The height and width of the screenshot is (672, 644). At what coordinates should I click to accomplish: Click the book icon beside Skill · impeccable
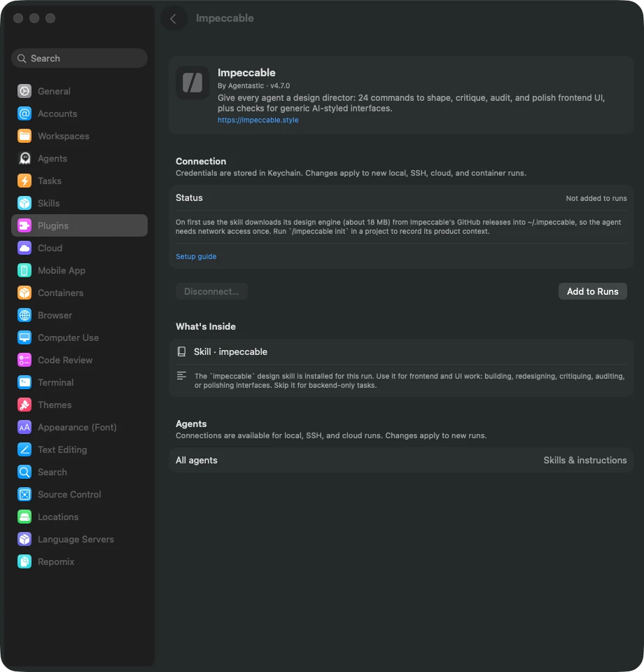pos(182,351)
